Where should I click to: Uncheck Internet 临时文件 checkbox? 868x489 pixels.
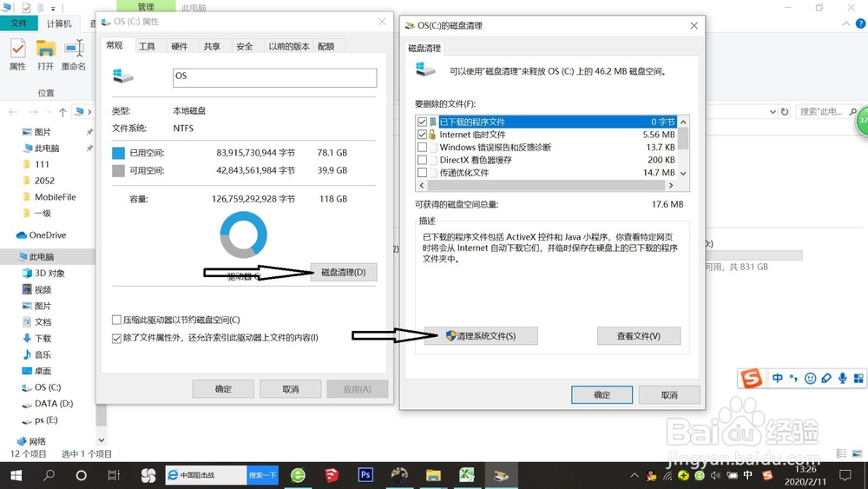[x=423, y=135]
